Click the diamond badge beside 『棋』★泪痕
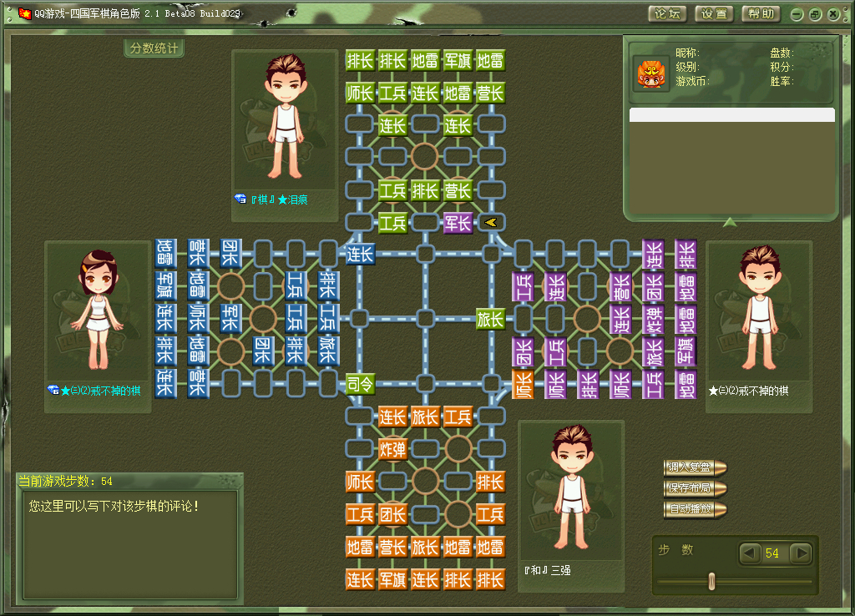855x616 pixels. (240, 199)
